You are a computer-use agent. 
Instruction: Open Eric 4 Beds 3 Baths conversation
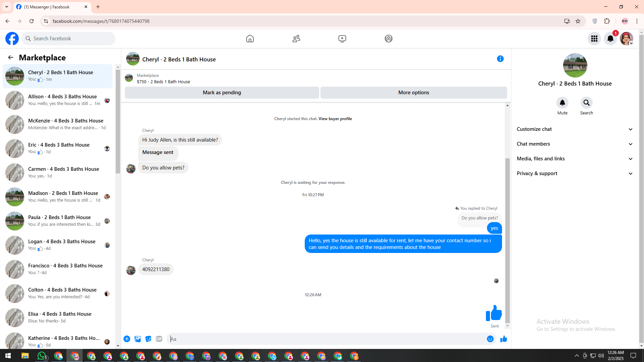point(58,148)
